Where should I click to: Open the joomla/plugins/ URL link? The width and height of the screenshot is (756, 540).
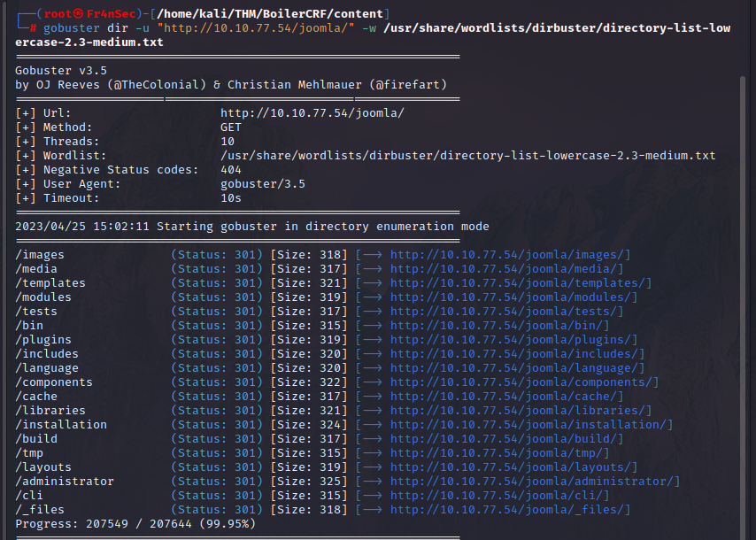tap(509, 339)
